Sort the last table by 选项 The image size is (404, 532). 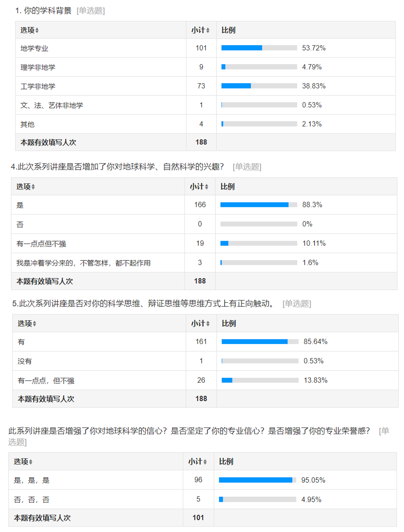(31, 462)
